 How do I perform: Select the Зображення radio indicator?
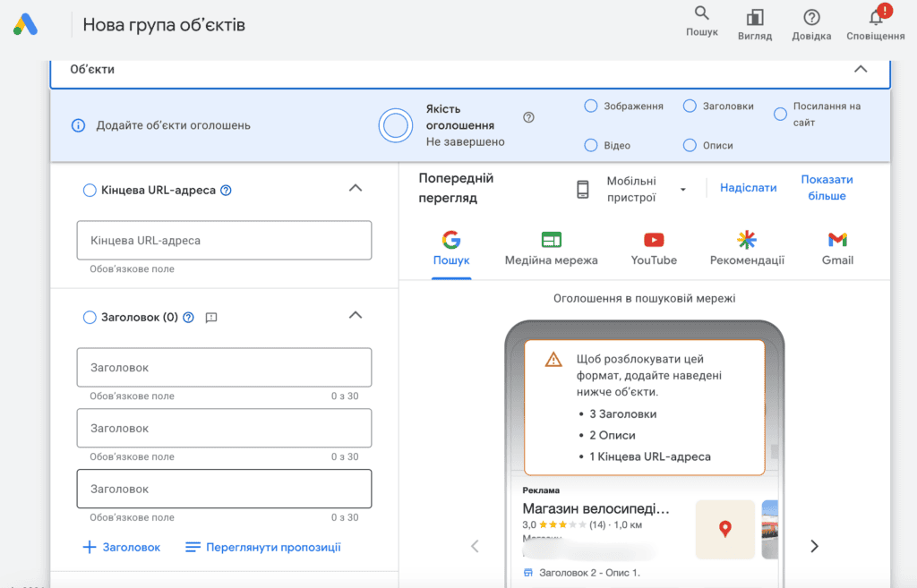click(x=591, y=106)
